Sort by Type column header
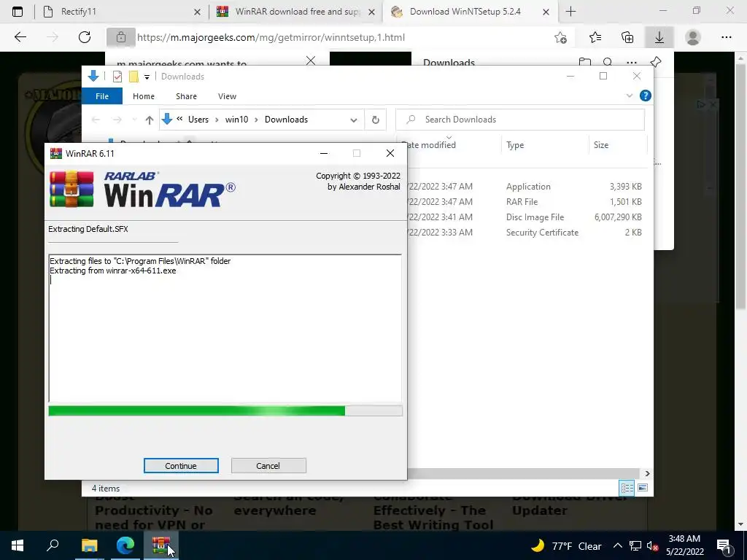The width and height of the screenshot is (747, 560). [545, 145]
